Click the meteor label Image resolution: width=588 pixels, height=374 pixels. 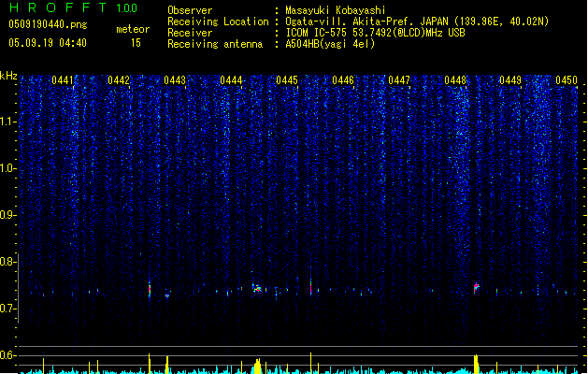coord(133,29)
